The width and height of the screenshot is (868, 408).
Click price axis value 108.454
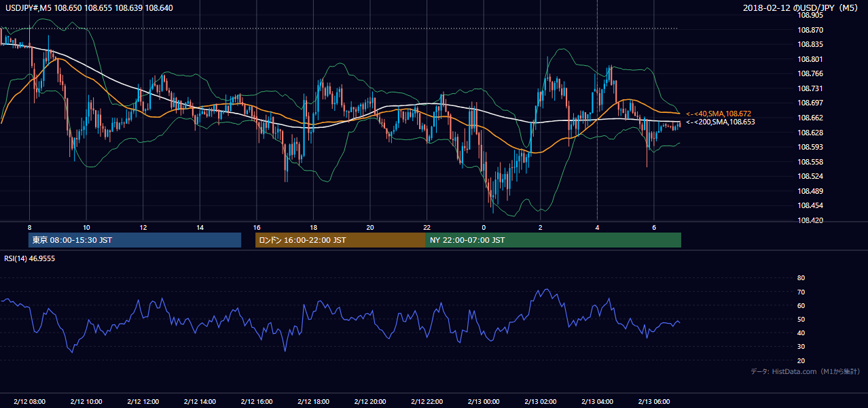(811, 205)
